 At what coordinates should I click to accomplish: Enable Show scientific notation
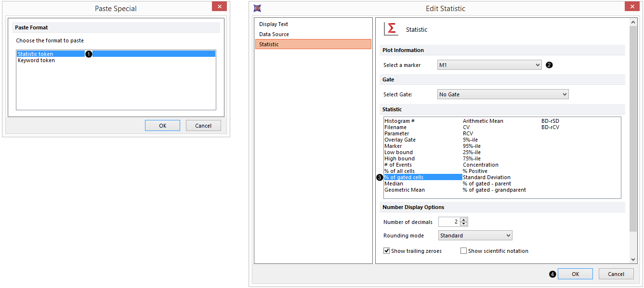463,251
